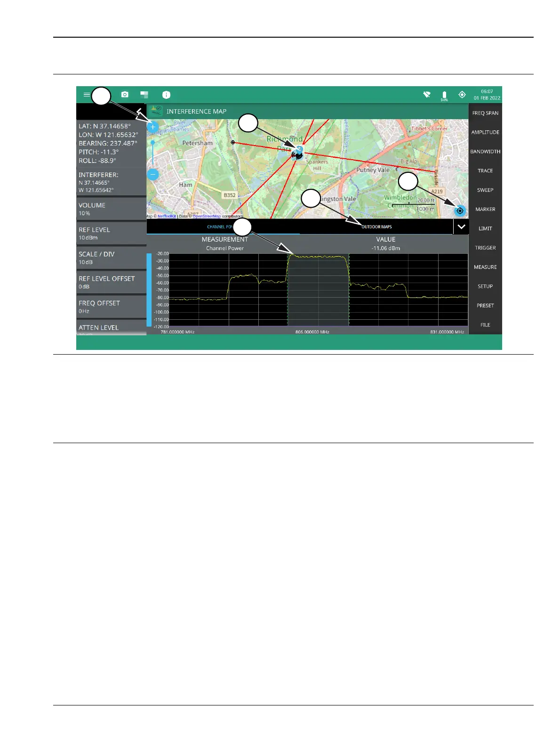Click the 831.000000 MHz stop frequency label
This screenshot has width=560, height=745.
tap(447, 332)
